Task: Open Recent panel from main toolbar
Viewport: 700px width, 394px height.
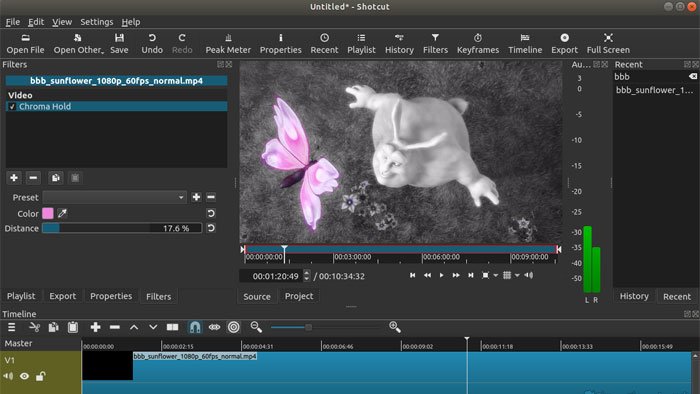Action: pos(324,44)
